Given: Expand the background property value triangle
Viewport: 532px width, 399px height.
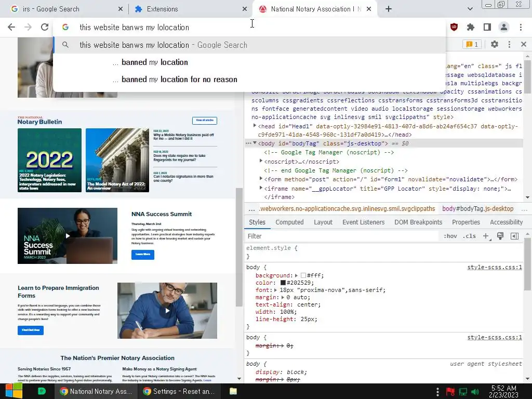Looking at the screenshot, I should tap(296, 275).
